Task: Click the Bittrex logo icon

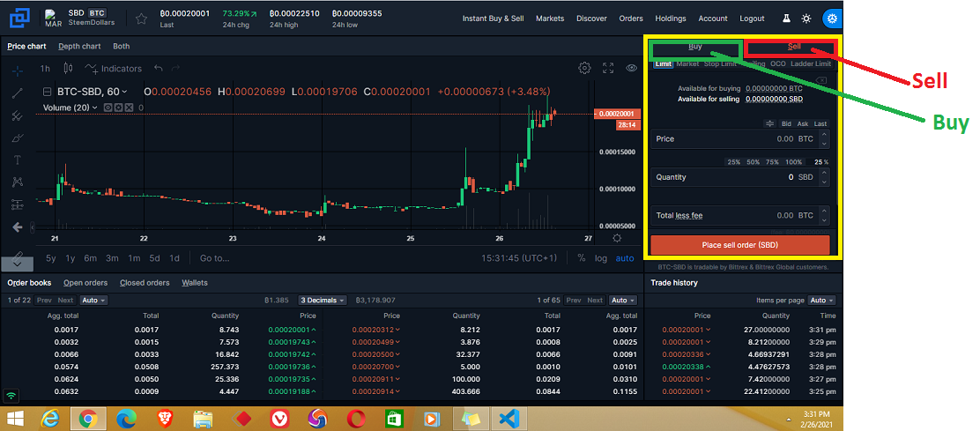Action: point(20,19)
